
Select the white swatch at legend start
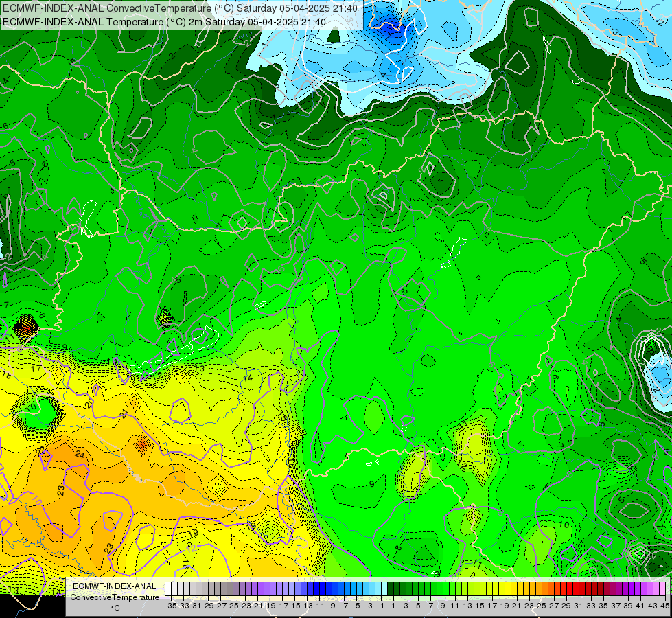(168, 589)
